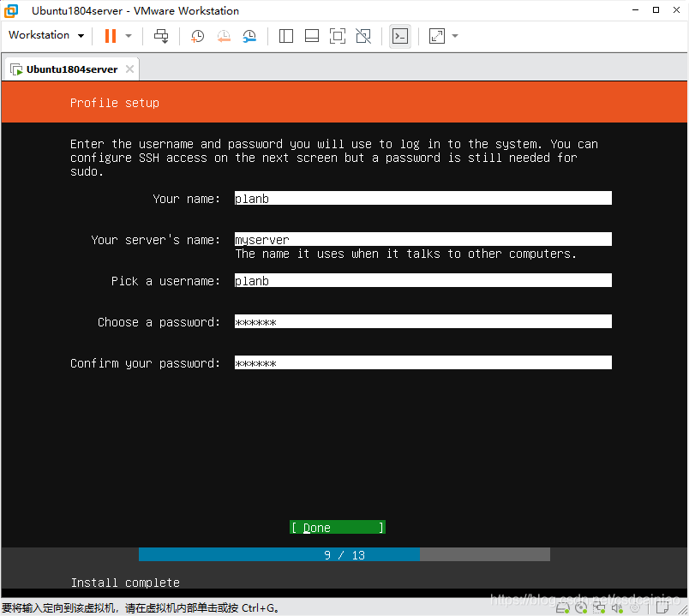Viewport: 689px width, 616px height.
Task: Click the 'The name it uses' hint text
Action: click(405, 254)
